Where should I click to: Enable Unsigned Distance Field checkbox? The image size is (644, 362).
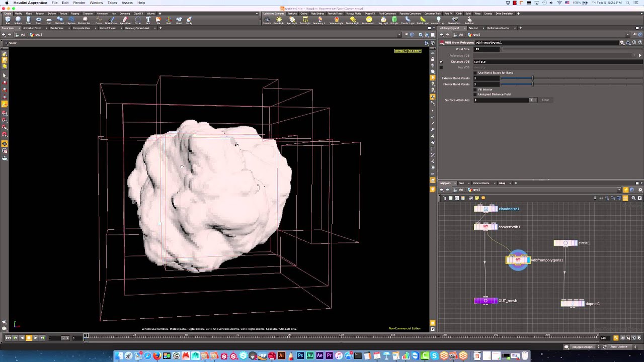[475, 95]
